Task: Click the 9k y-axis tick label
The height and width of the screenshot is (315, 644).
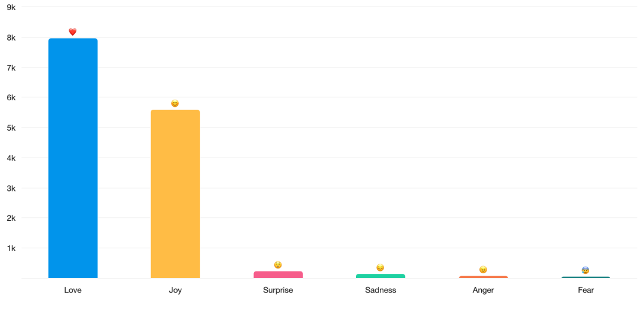Action: 11,7
